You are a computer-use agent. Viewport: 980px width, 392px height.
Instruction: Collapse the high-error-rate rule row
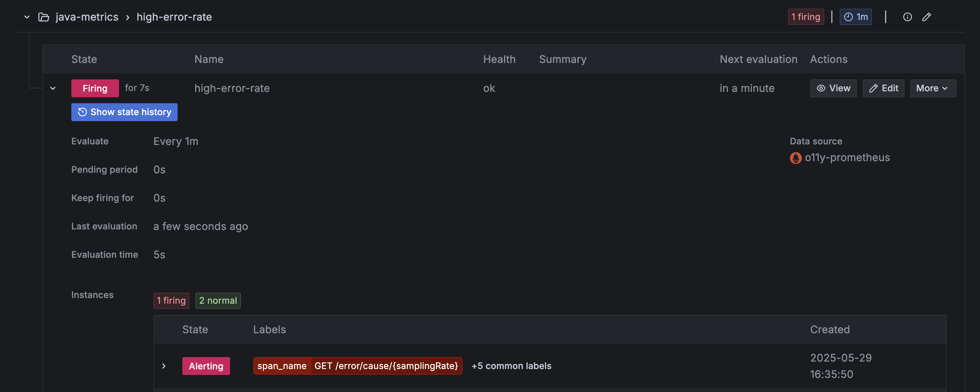click(x=53, y=88)
